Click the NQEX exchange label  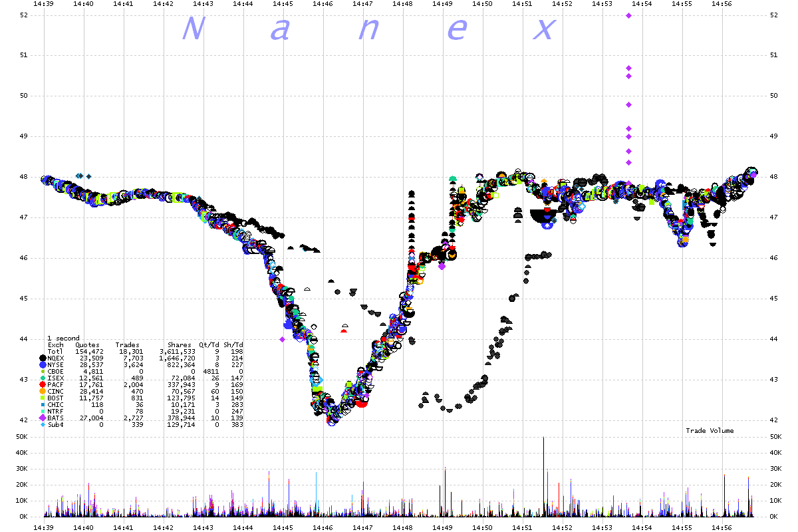pyautogui.click(x=56, y=358)
